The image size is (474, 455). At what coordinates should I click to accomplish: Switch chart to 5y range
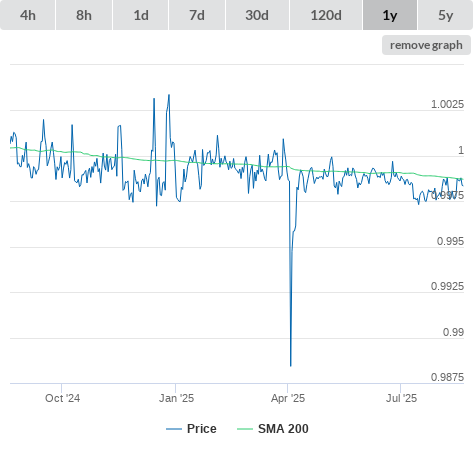coord(446,15)
